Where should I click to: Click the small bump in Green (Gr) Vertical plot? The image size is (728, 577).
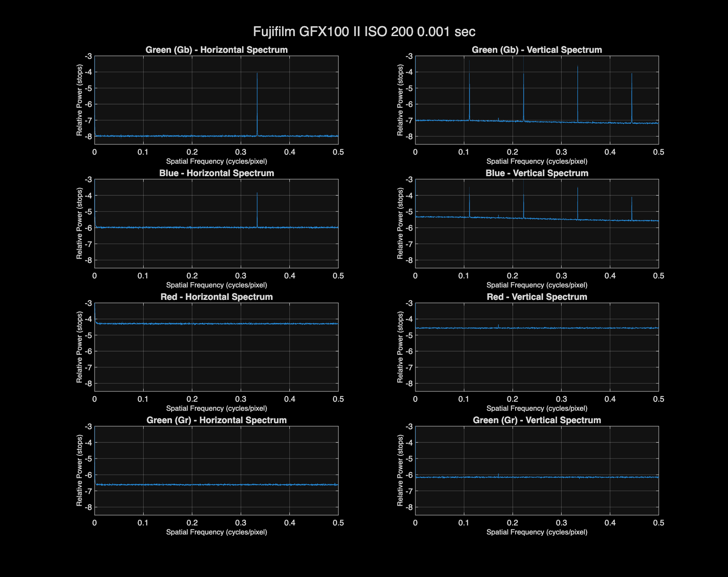pos(498,475)
